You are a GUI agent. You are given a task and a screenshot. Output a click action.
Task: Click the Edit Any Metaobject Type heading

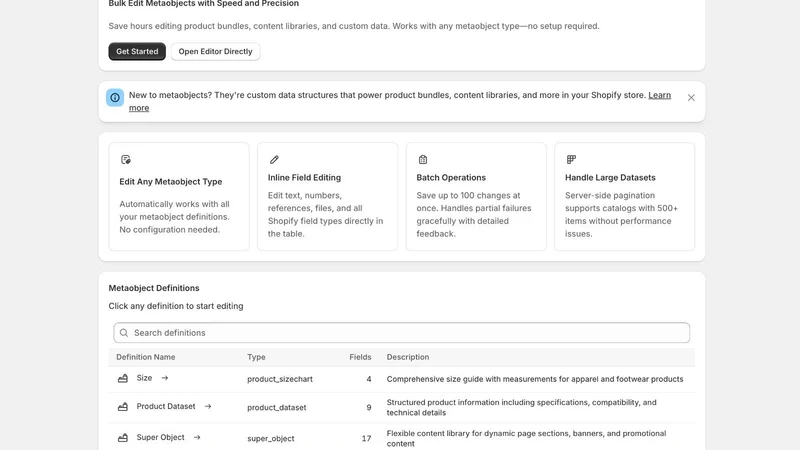tap(170, 182)
